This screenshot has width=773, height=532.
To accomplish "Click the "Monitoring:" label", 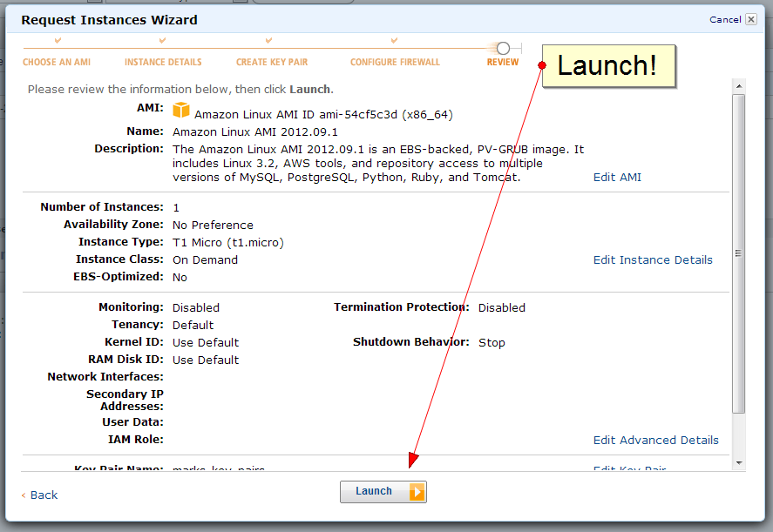I will coord(131,307).
